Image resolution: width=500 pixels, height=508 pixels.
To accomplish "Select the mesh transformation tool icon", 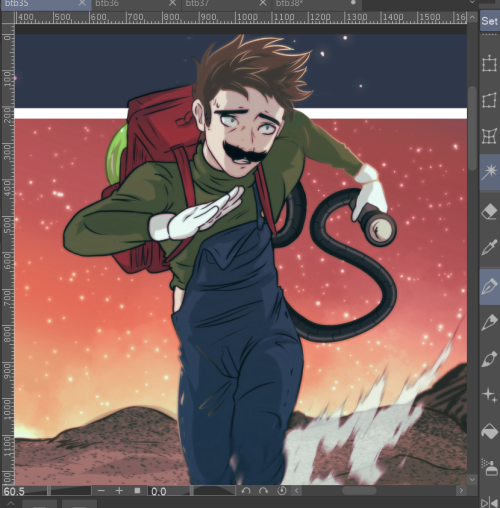I will pyautogui.click(x=489, y=136).
